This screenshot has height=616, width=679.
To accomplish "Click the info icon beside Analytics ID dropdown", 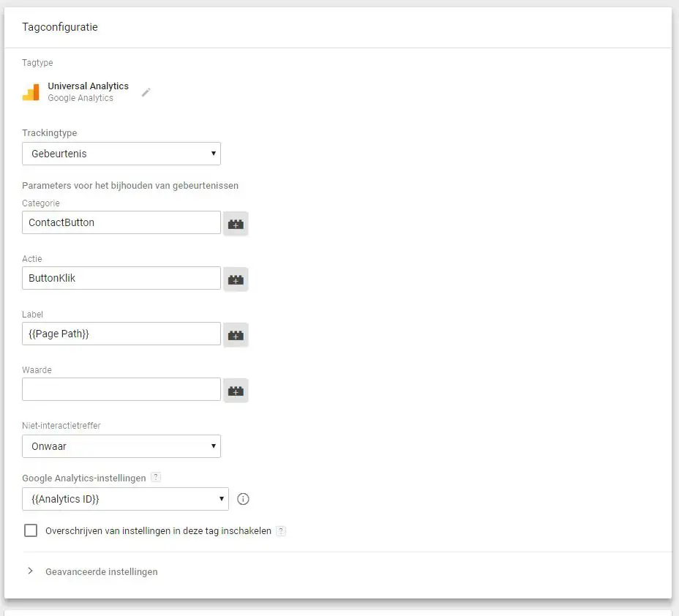I will click(x=243, y=499).
